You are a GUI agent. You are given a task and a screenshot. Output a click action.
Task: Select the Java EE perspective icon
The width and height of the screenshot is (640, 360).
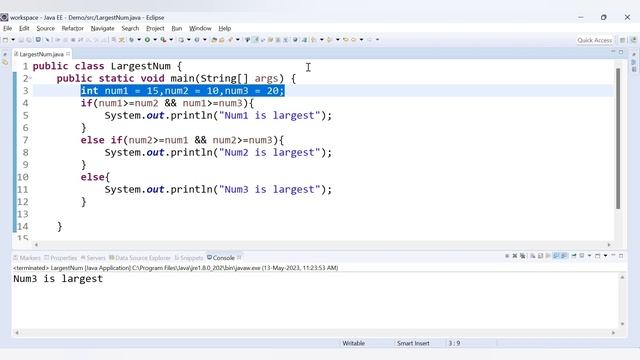coord(633,40)
